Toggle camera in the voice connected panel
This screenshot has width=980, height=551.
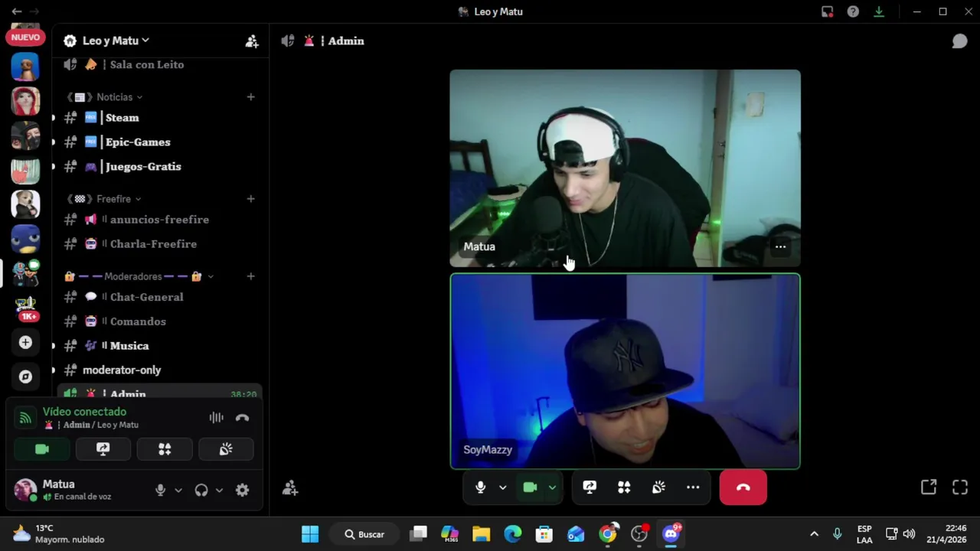42,449
